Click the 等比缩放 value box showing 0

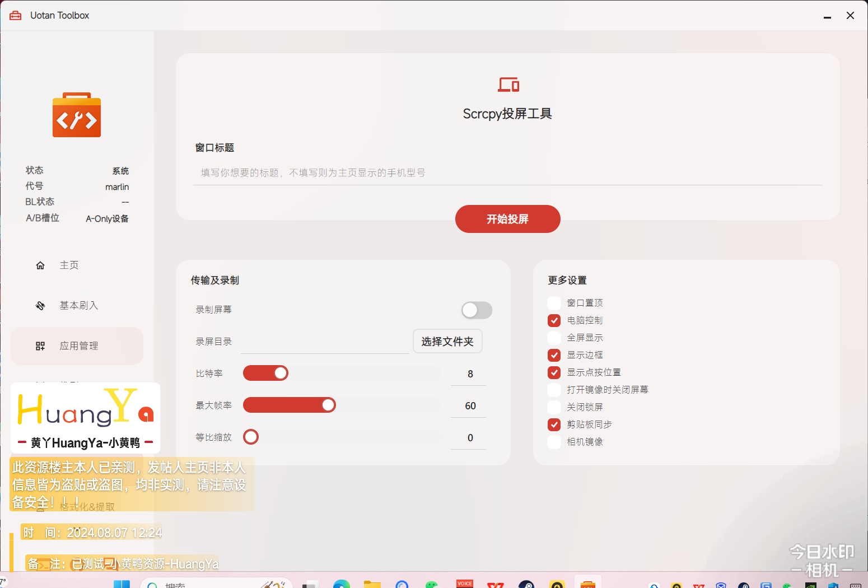pos(468,438)
